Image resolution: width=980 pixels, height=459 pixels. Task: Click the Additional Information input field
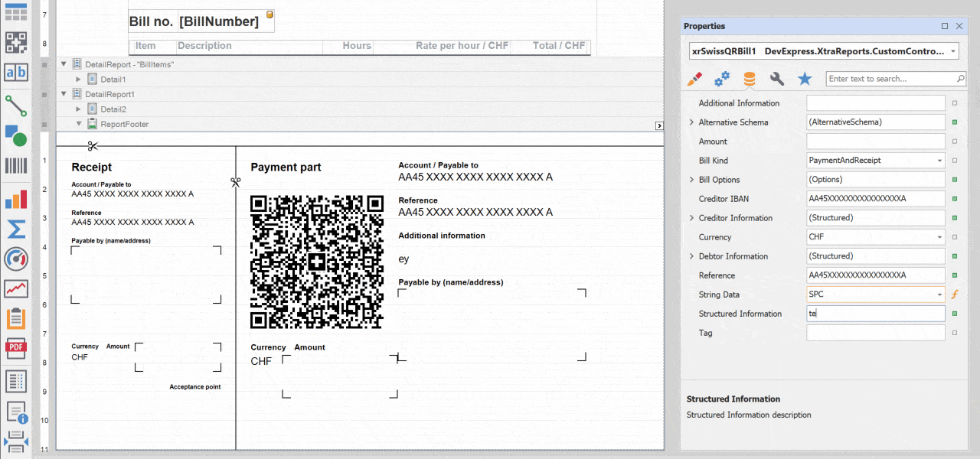876,103
